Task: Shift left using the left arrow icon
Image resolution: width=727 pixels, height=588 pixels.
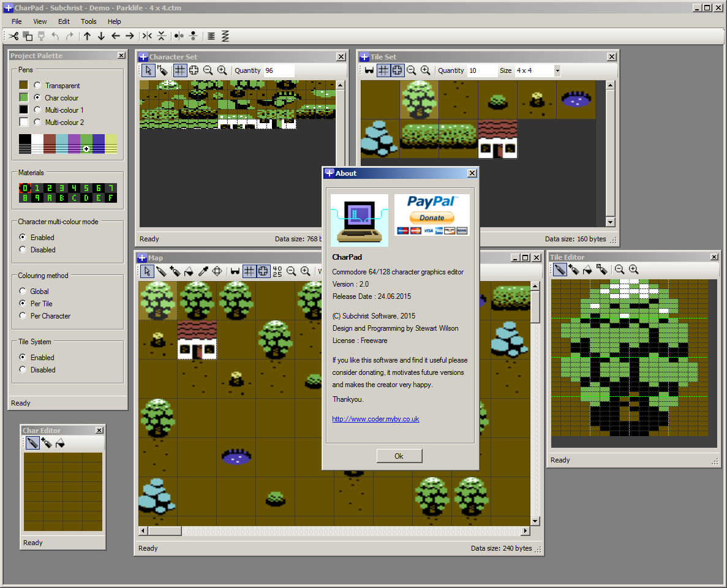Action: [x=115, y=36]
